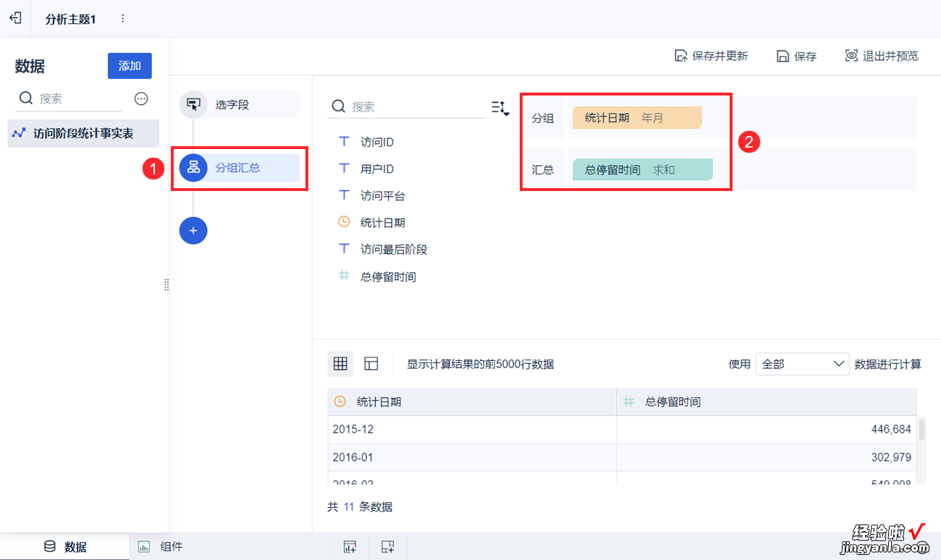
Task: Click the add-dashboard icon in the bottom bar
Action: tap(388, 547)
